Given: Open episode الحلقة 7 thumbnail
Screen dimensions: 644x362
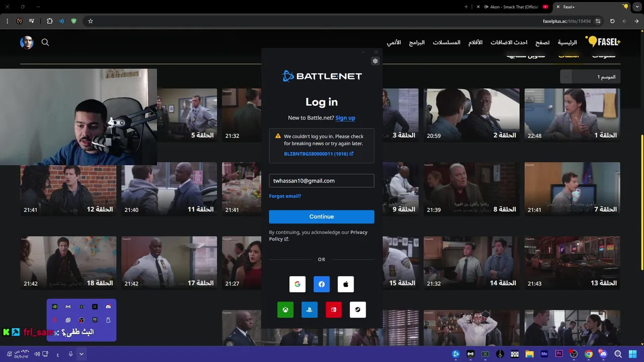Looking at the screenshot, I should coord(573,189).
